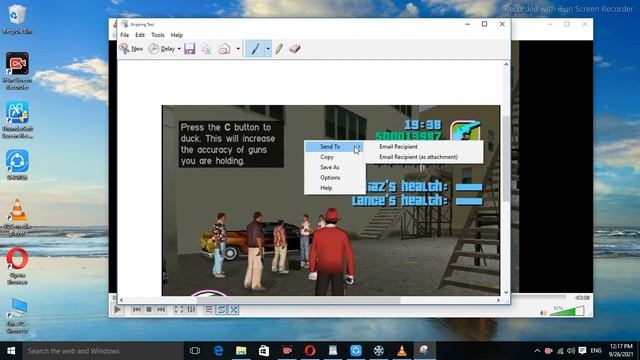Open the Edit menu in Snipping Tool

[140, 35]
